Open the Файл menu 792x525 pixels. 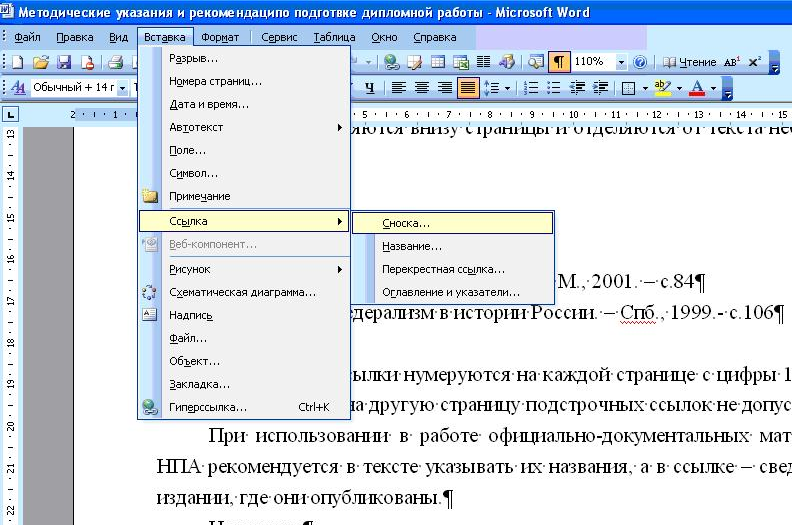coord(27,37)
